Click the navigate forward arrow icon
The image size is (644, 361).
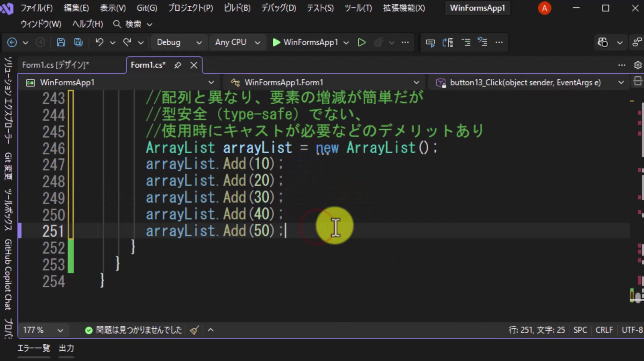pos(40,42)
